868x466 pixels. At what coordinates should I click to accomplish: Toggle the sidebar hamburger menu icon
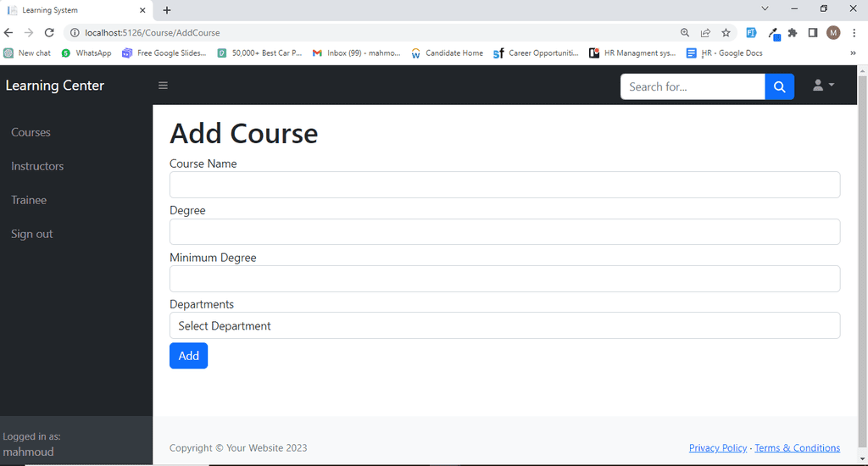(x=163, y=86)
